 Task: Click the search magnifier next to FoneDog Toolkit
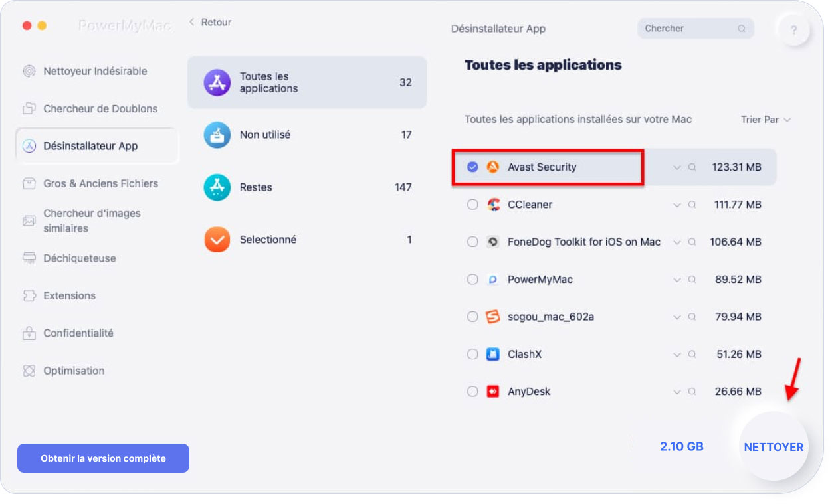pos(692,242)
